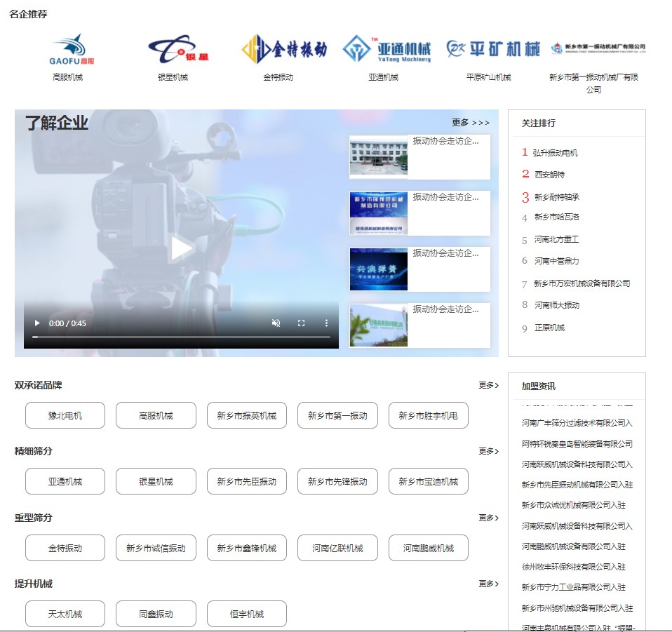Image resolution: width=672 pixels, height=632 pixels.
Task: Click the large center video play icon
Action: pyautogui.click(x=182, y=248)
